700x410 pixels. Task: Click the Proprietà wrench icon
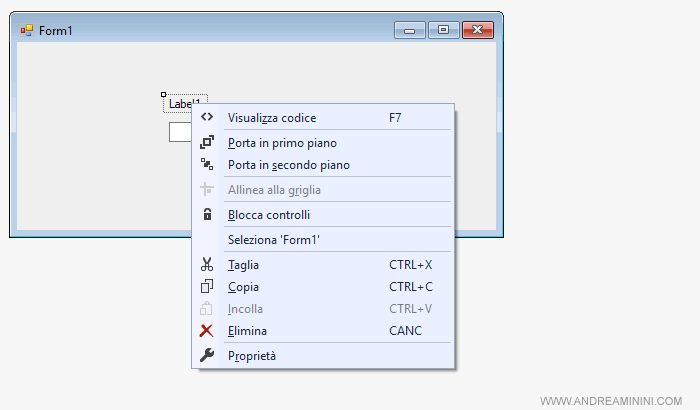pos(207,355)
